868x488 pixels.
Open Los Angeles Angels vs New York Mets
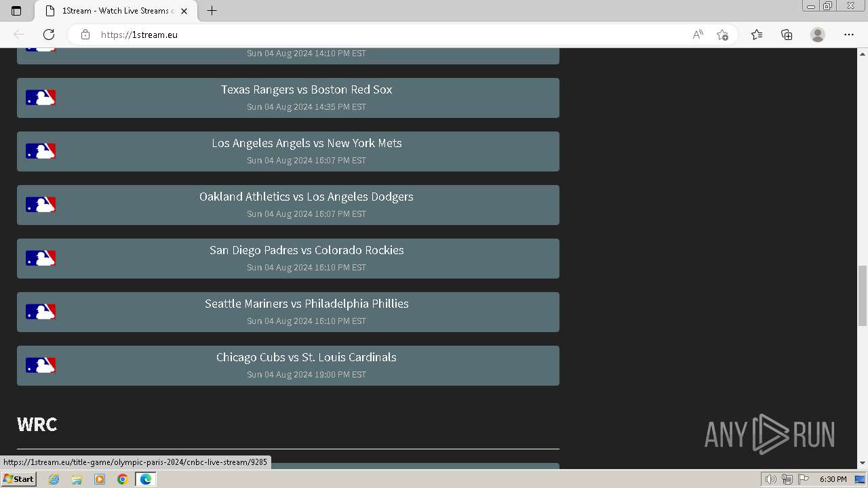click(288, 151)
